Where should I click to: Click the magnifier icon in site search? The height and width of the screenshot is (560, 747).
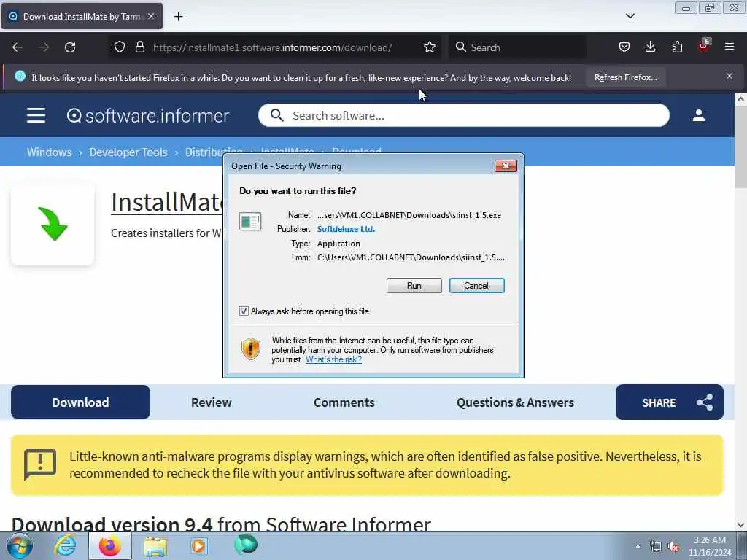[x=276, y=115]
